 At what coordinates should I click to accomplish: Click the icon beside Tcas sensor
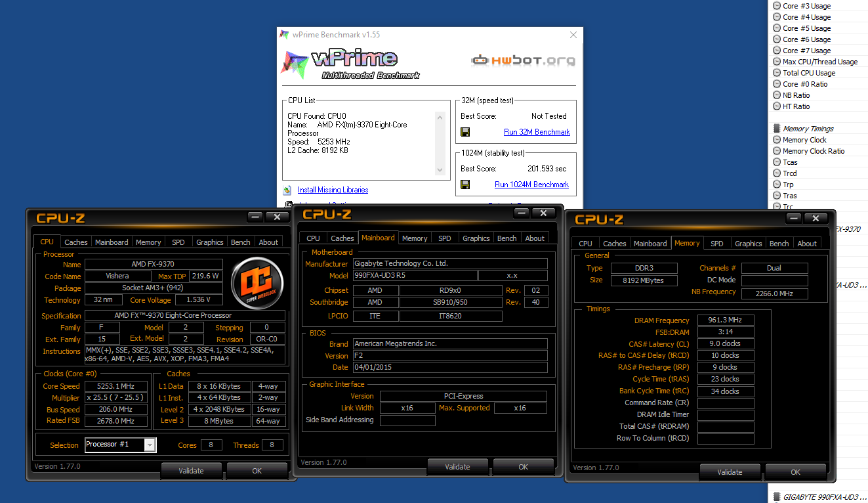pyautogui.click(x=777, y=162)
